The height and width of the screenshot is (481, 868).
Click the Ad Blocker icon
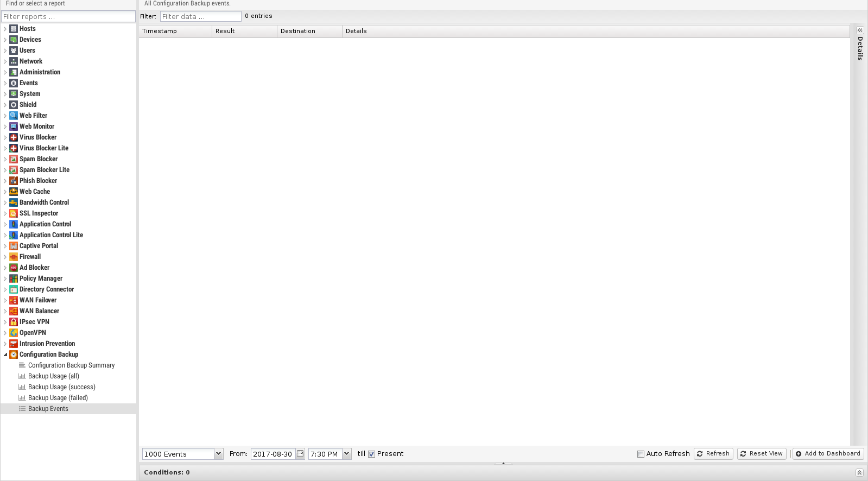click(x=14, y=268)
